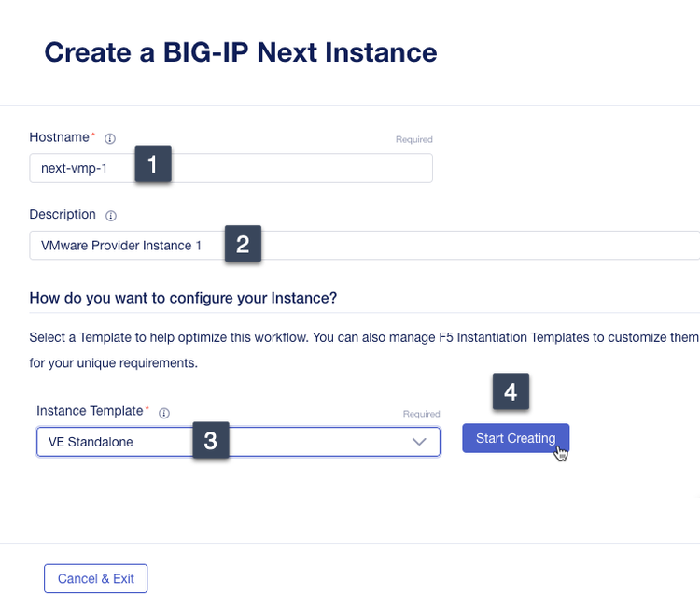Click the Instance Template label
The height and width of the screenshot is (609, 700).
click(90, 411)
